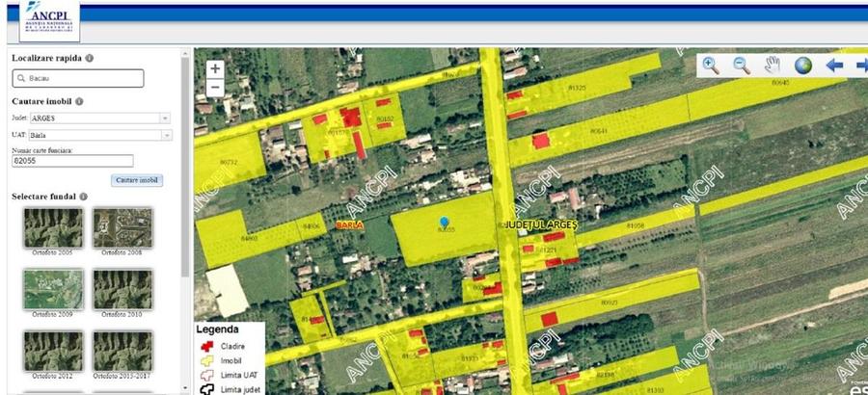Select Ortofoto 2009 background thumbnail
The image size is (868, 395).
click(53, 289)
